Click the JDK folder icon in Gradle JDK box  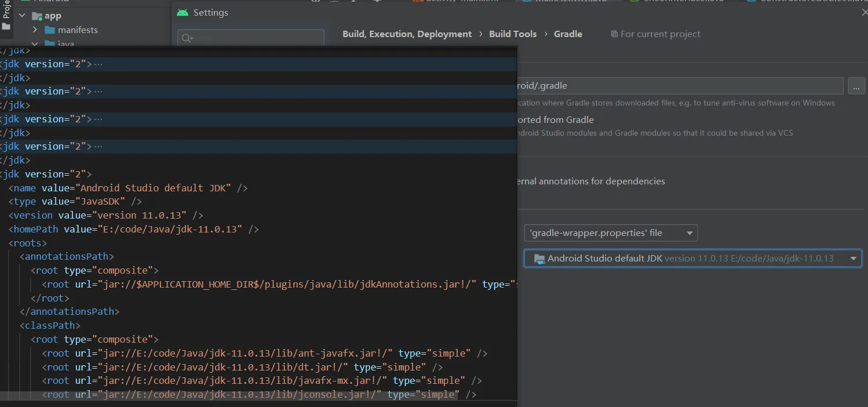(539, 259)
